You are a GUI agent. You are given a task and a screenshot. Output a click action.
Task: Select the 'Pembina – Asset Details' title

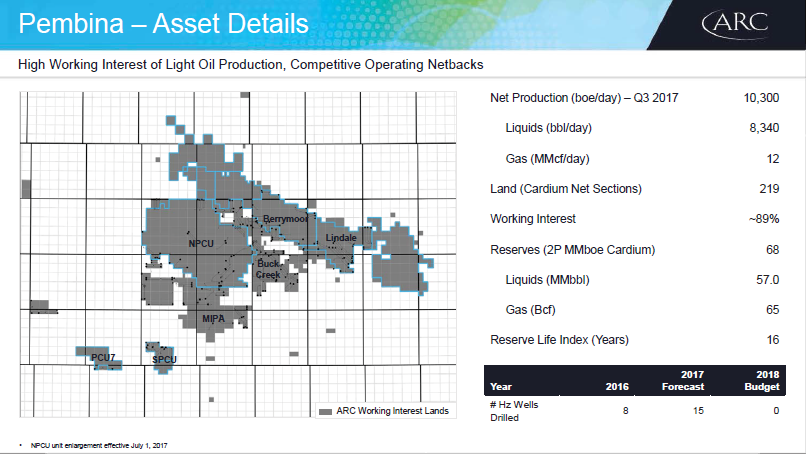coord(163,24)
